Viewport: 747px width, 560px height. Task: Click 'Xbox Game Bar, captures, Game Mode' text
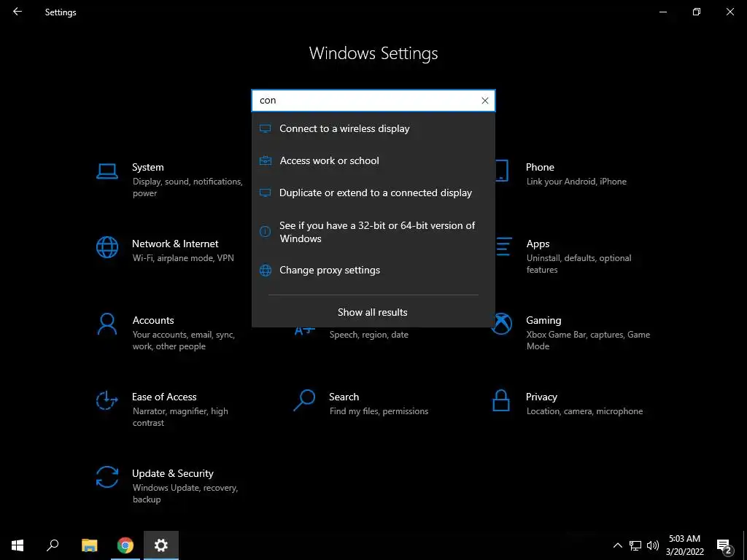pyautogui.click(x=588, y=341)
